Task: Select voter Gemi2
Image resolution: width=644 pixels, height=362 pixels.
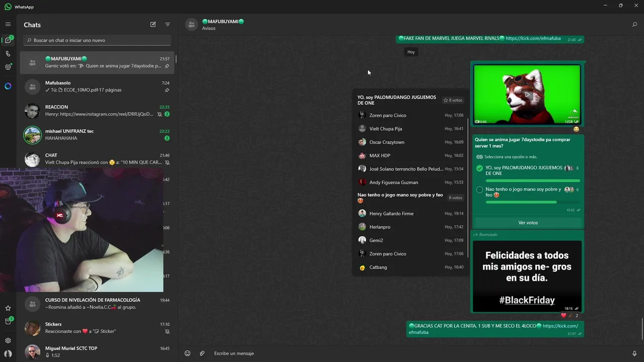Action: (x=411, y=240)
